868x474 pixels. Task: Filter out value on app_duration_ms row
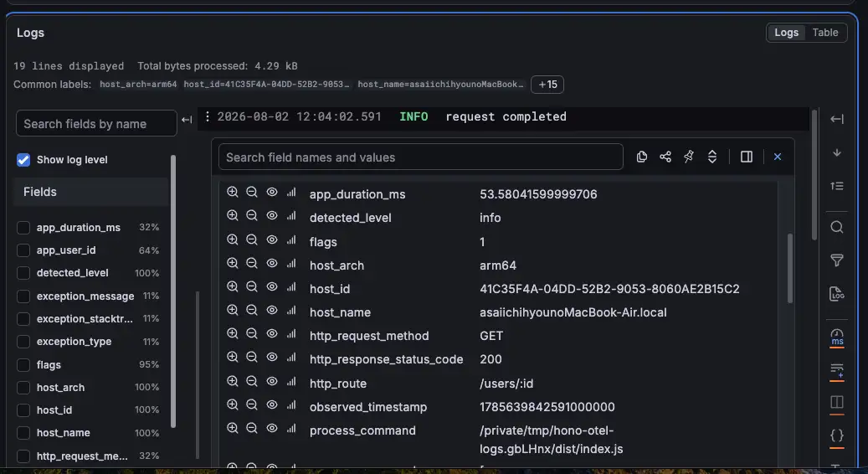pyautogui.click(x=252, y=192)
